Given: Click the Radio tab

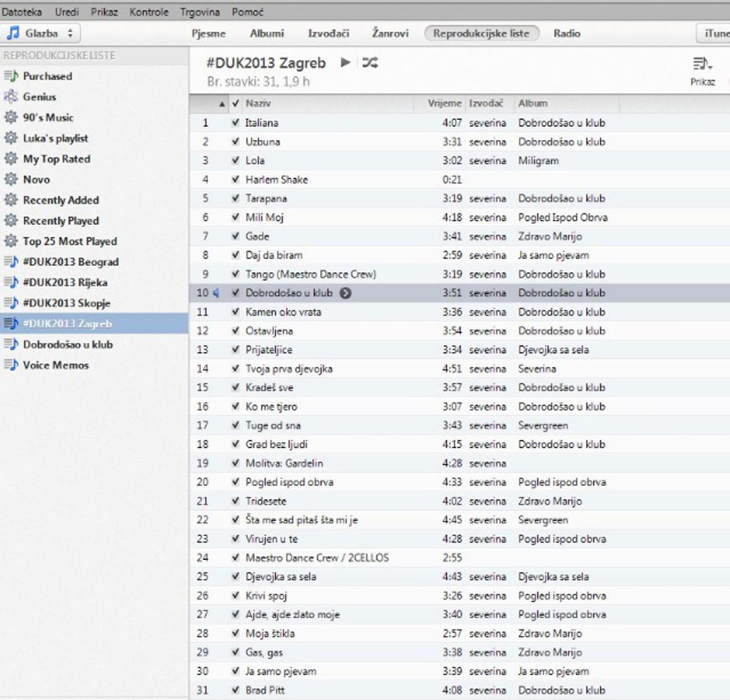Looking at the screenshot, I should tap(567, 33).
